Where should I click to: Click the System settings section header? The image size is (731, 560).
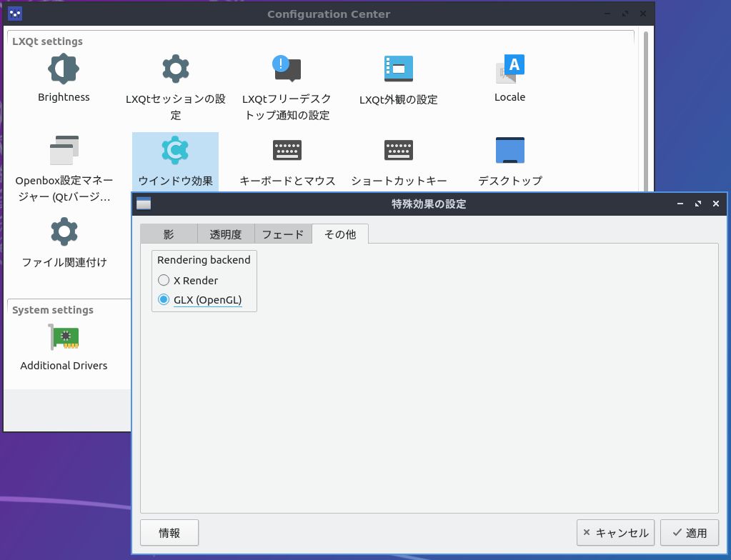click(53, 310)
